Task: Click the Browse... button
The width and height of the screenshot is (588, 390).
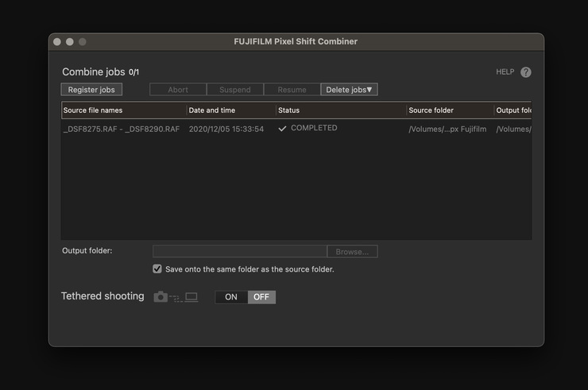Action: tap(352, 252)
